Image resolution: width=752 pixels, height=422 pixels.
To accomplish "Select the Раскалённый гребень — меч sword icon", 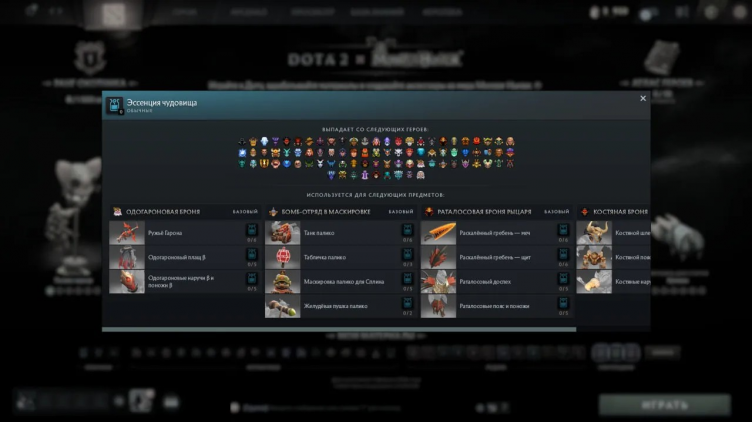I will click(x=438, y=233).
